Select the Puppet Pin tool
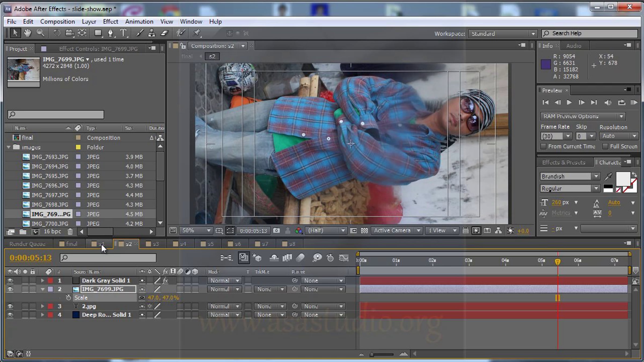 click(x=197, y=33)
